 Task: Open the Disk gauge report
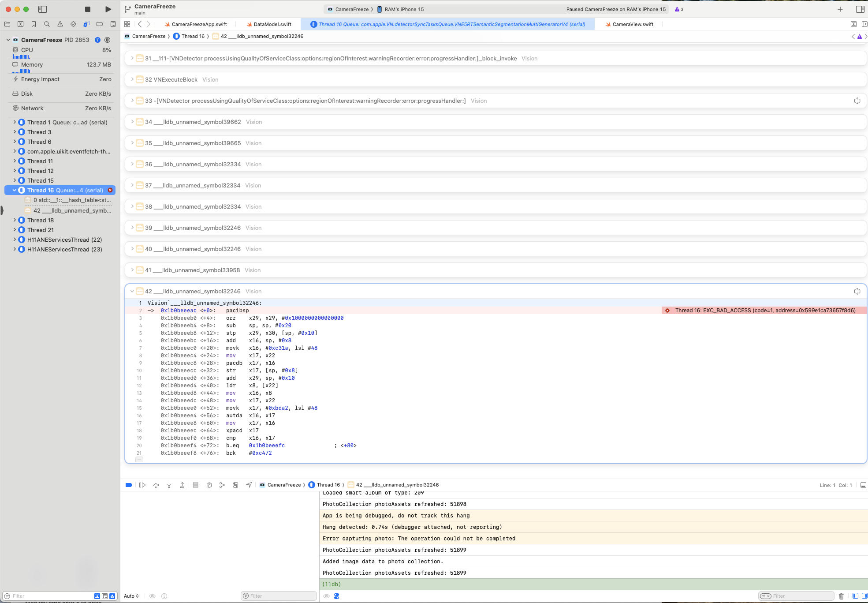click(62, 94)
